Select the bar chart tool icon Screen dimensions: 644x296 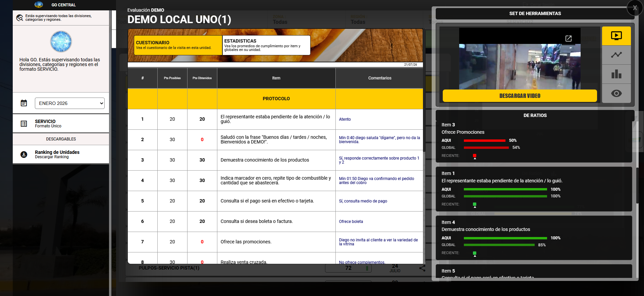[616, 74]
